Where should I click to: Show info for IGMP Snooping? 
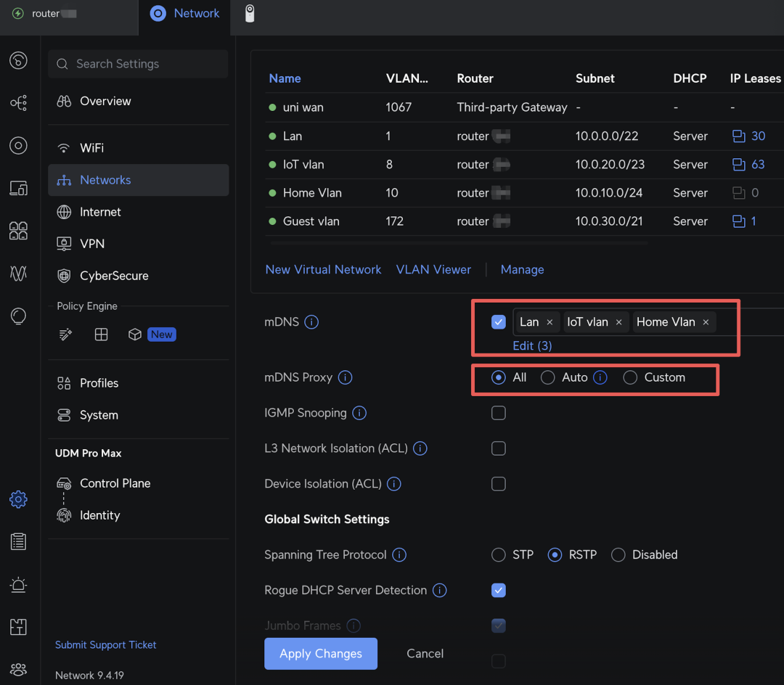coord(359,413)
